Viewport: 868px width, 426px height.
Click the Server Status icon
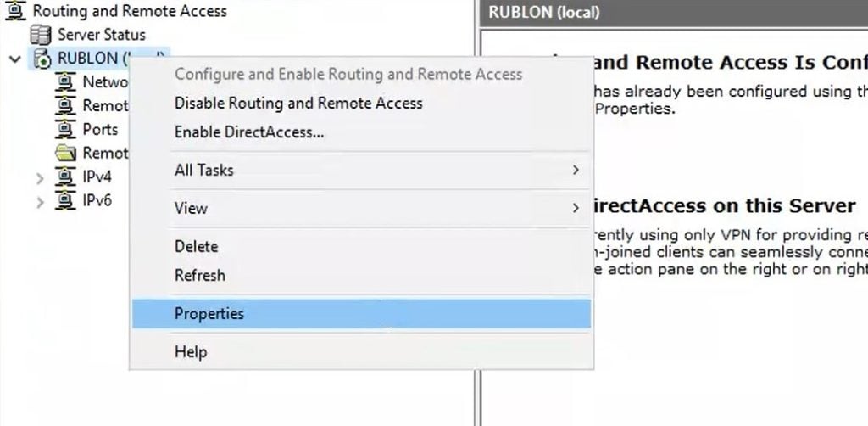coord(40,35)
